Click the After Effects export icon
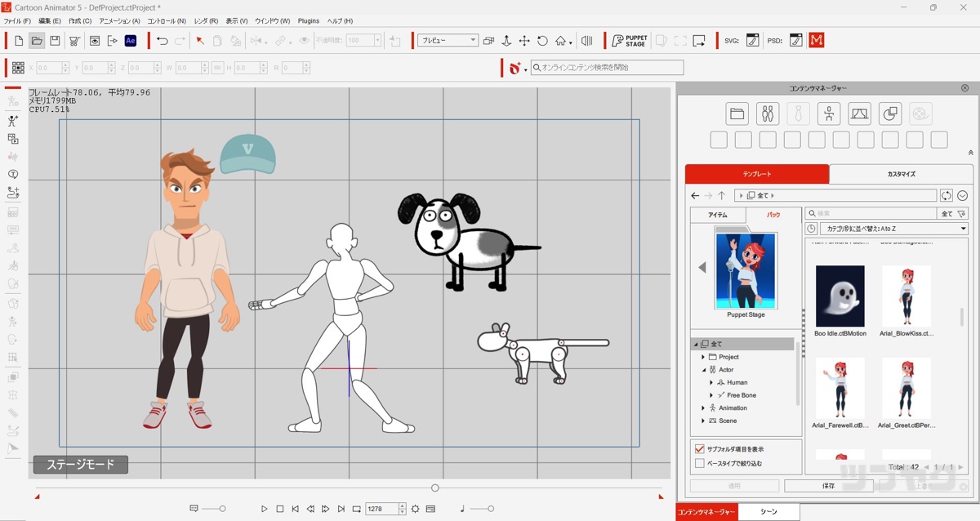This screenshot has height=521, width=980. 130,41
